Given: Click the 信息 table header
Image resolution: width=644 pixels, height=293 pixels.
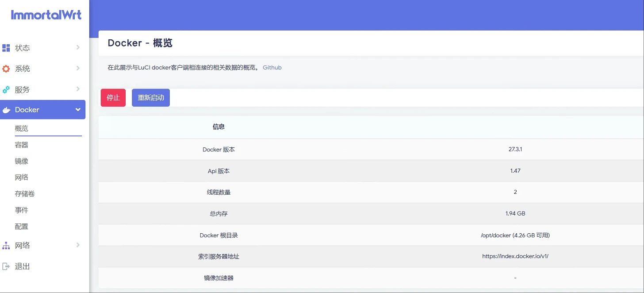Looking at the screenshot, I should (218, 127).
